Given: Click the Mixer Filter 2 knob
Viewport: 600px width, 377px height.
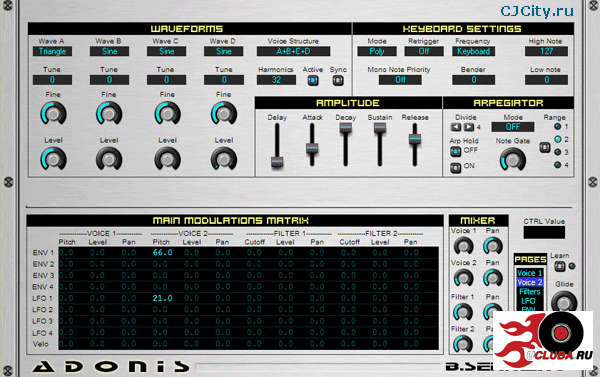Looking at the screenshot, I should [x=463, y=343].
